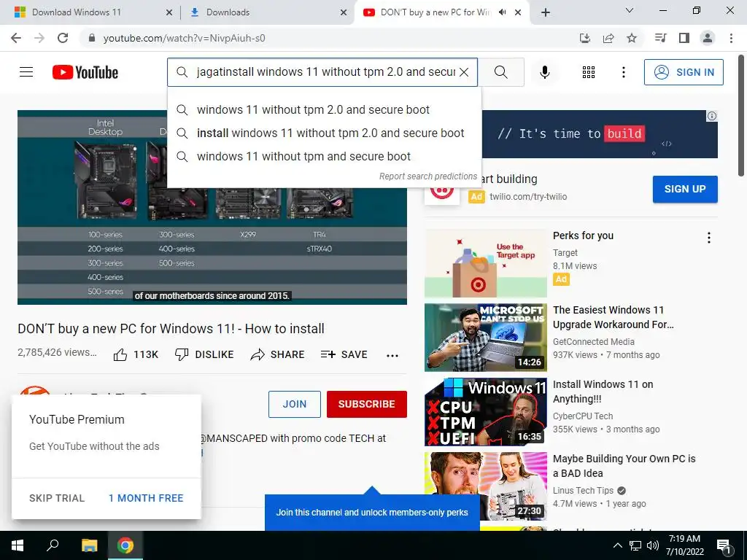Click the CyberCPU Tech channel name

coord(583,416)
